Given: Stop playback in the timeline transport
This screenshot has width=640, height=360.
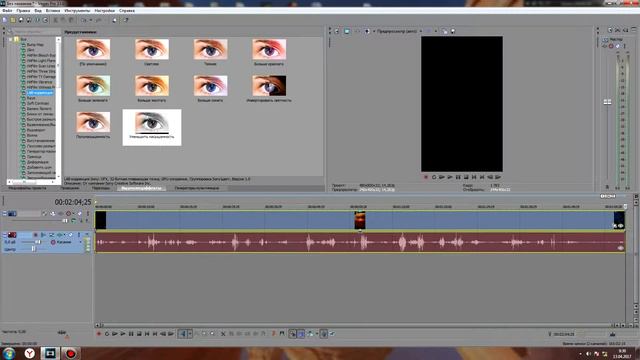Looking at the screenshot, I should (139, 334).
